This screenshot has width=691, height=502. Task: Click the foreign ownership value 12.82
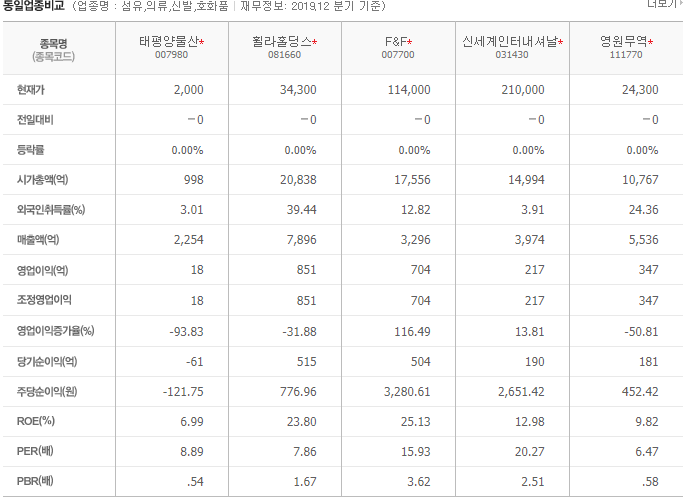pyautogui.click(x=416, y=210)
